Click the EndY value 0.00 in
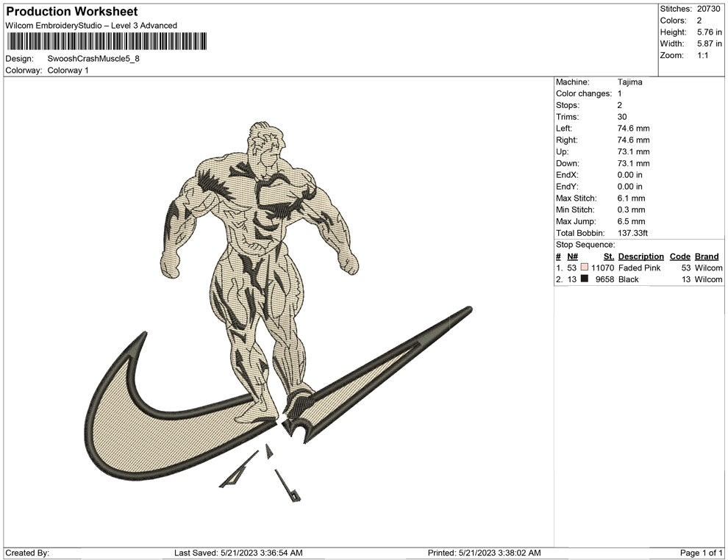The width and height of the screenshot is (728, 560). coord(630,187)
